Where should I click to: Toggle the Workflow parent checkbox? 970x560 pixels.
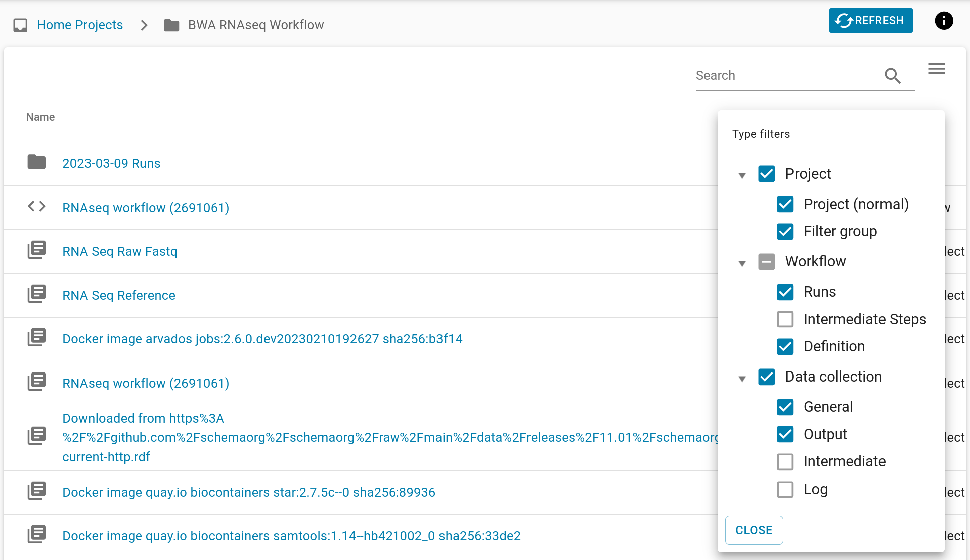(x=766, y=262)
